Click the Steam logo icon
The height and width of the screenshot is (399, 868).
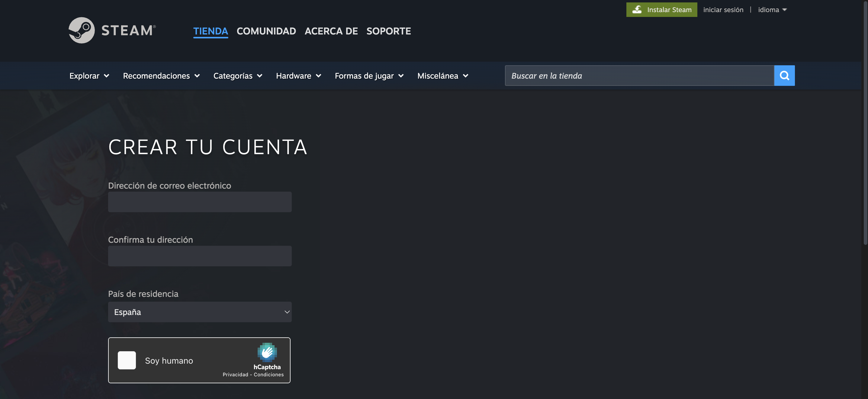click(x=82, y=30)
